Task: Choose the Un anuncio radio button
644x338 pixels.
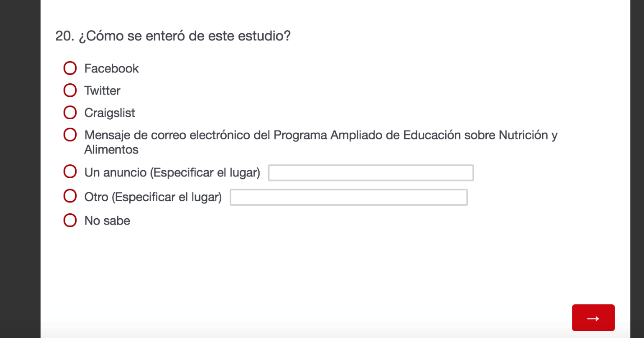Action: click(x=70, y=171)
